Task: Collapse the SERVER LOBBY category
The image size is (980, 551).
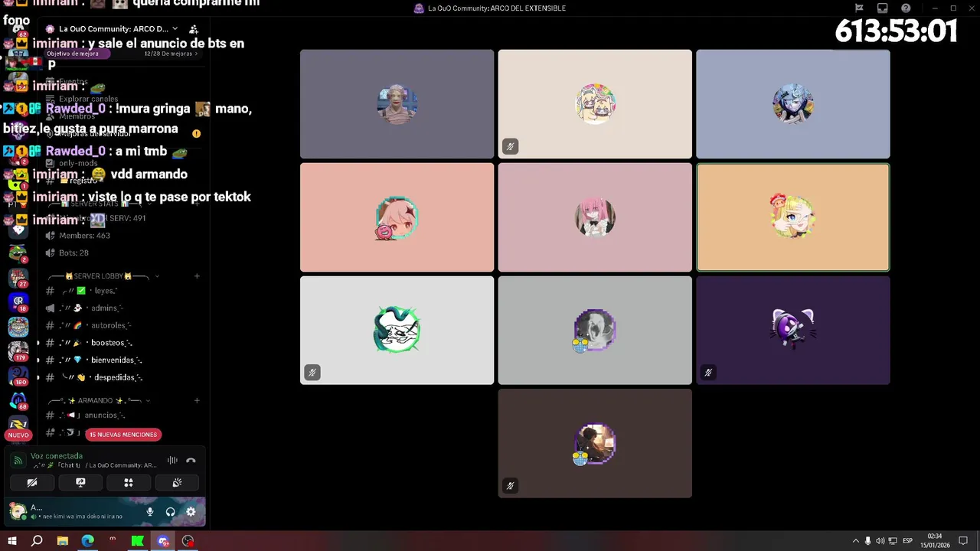Action: 103,275
